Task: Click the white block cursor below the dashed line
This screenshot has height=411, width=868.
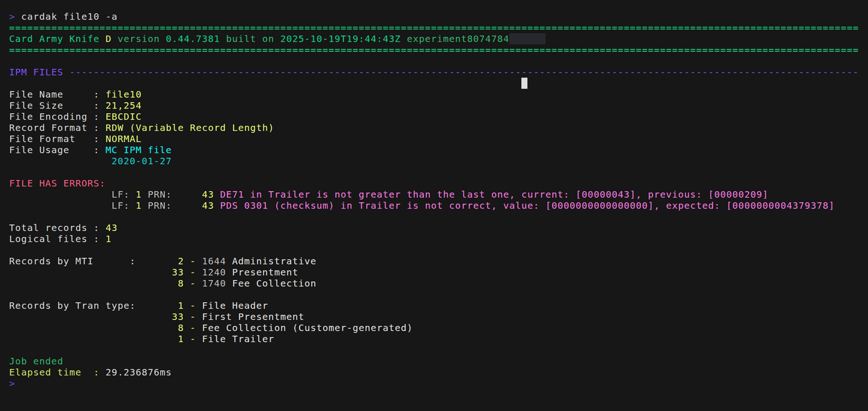Action: [524, 83]
